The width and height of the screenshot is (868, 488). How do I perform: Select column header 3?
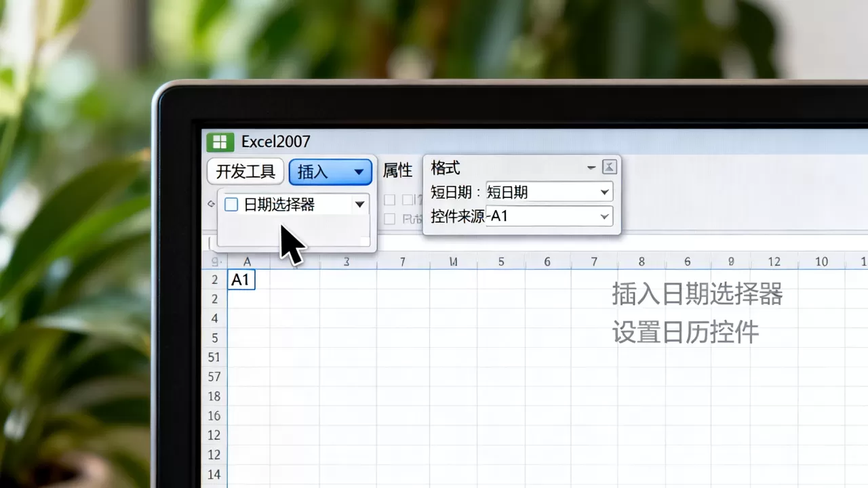click(x=346, y=262)
